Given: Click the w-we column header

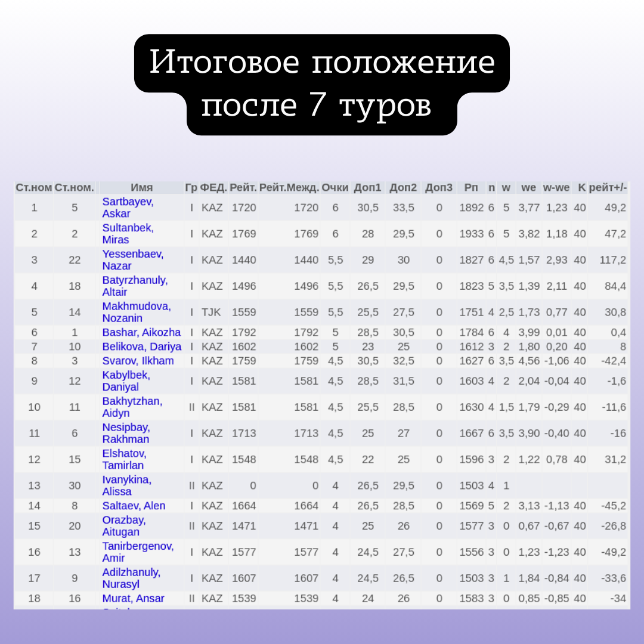Looking at the screenshot, I should [x=556, y=188].
